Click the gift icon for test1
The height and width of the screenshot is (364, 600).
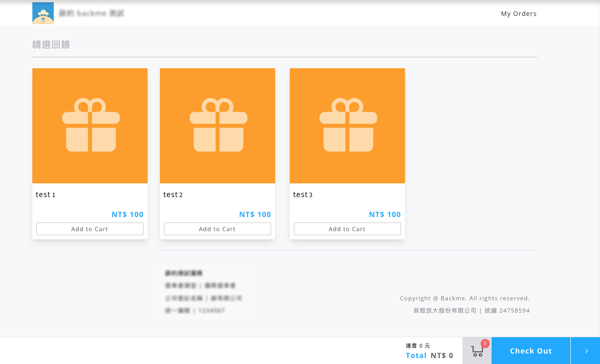pos(91,125)
